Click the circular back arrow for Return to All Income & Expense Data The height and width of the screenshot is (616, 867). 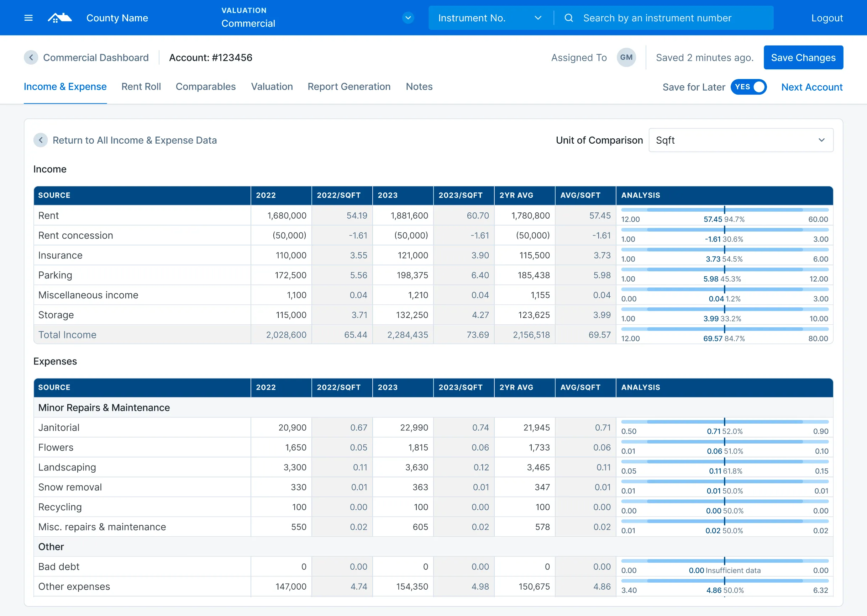41,140
